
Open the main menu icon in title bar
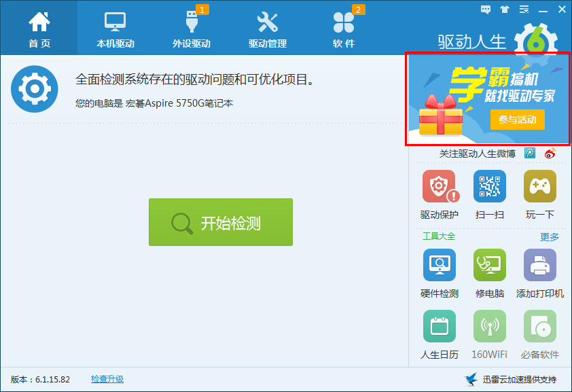coord(524,10)
